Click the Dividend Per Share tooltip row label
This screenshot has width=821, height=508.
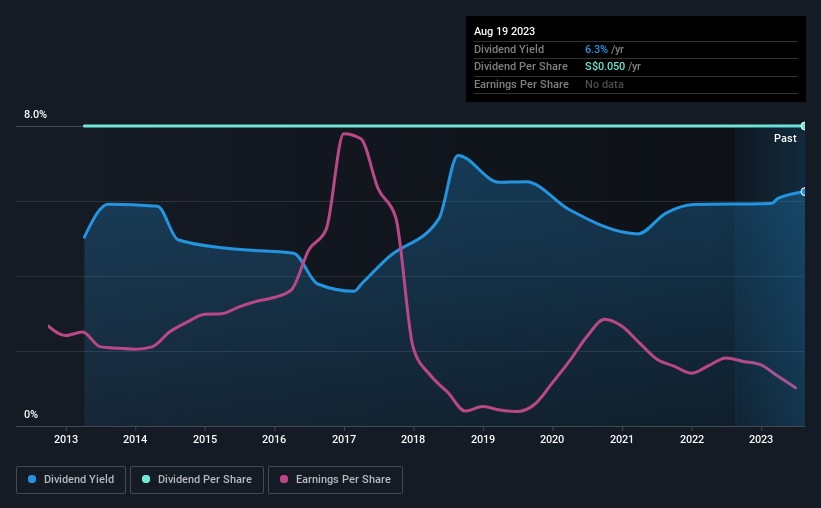[520, 67]
